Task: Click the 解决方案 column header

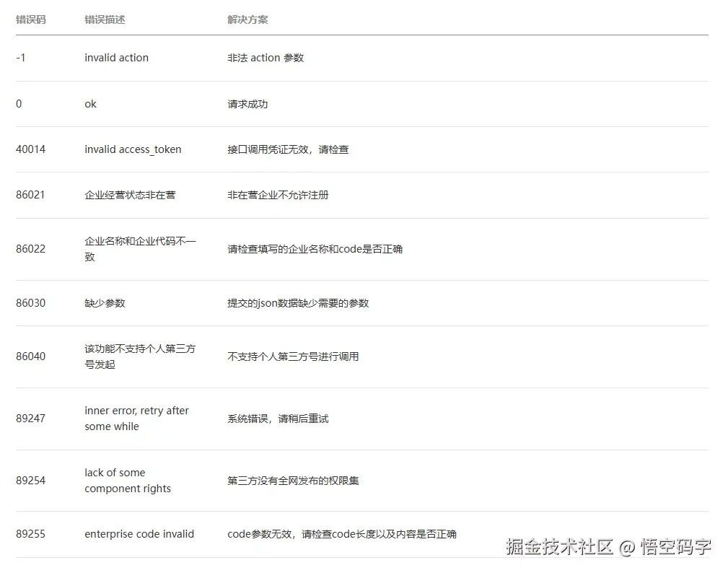Action: 247,19
